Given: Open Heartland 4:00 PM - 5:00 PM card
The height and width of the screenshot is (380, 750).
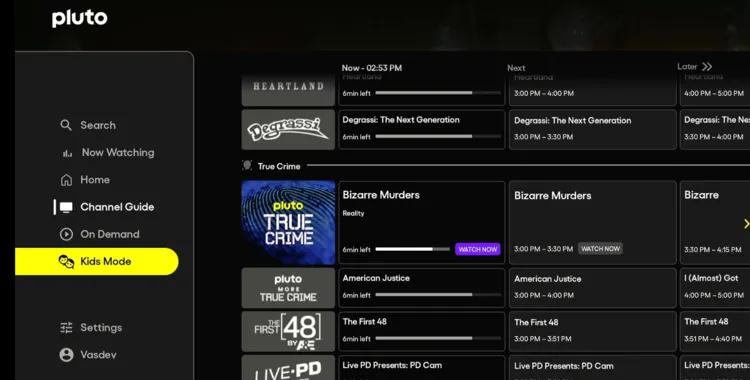Looking at the screenshot, I should click(715, 89).
